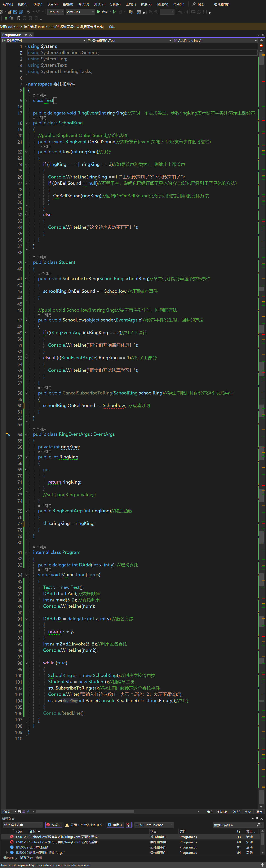Click the 空格 indicator in editor status
The image size is (266, 868).
pyautogui.click(x=248, y=812)
